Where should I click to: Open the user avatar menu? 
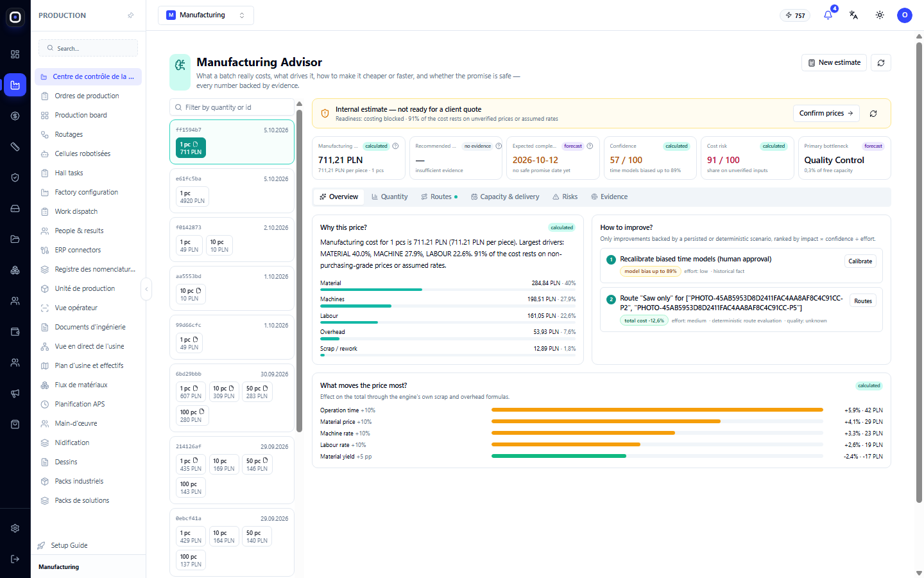[x=905, y=15]
